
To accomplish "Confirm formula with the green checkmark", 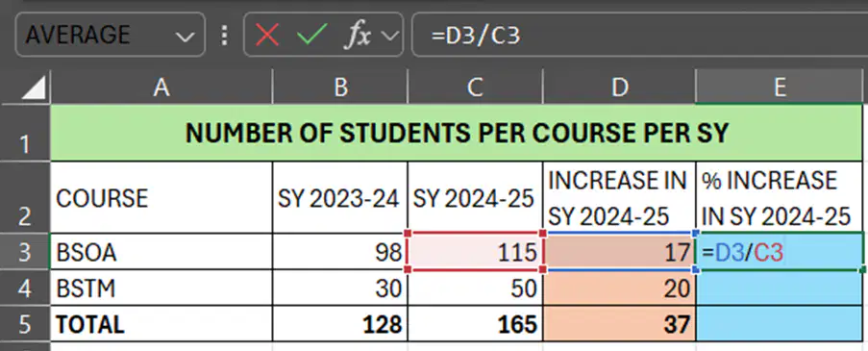I will pos(312,35).
